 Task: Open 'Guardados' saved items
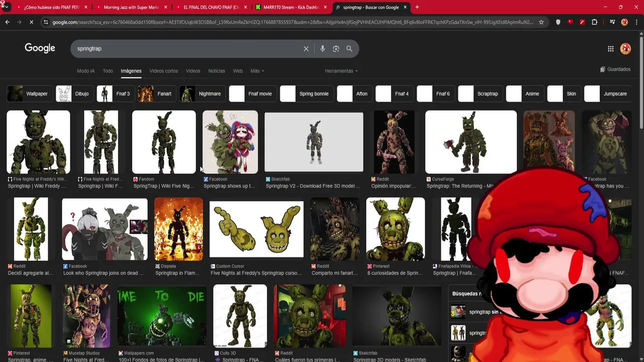[615, 69]
